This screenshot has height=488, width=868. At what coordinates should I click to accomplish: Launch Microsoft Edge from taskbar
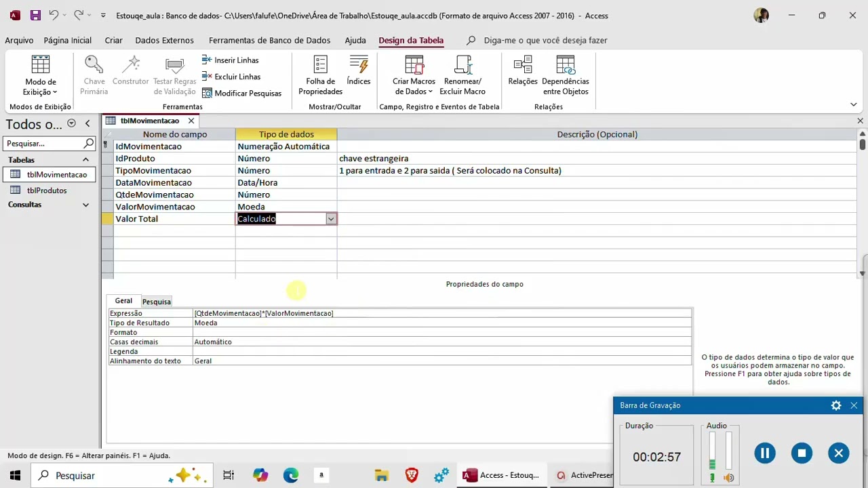coord(291,475)
